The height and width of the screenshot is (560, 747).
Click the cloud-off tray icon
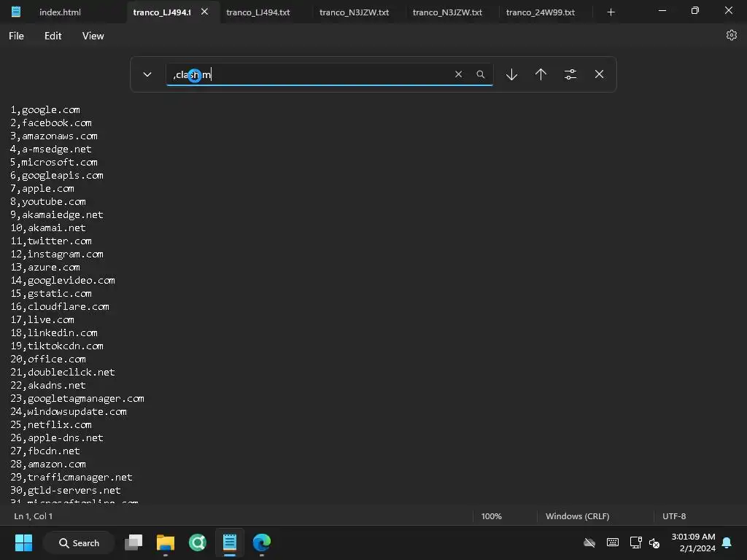point(589,542)
